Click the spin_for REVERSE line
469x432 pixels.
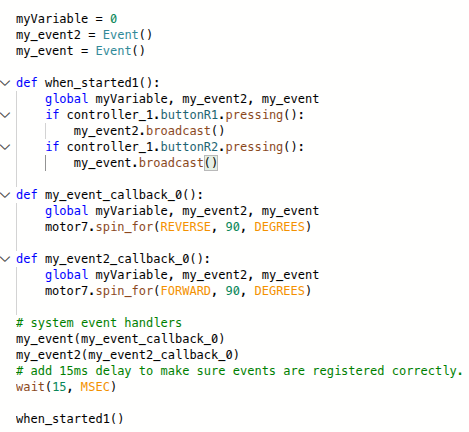coord(178,227)
